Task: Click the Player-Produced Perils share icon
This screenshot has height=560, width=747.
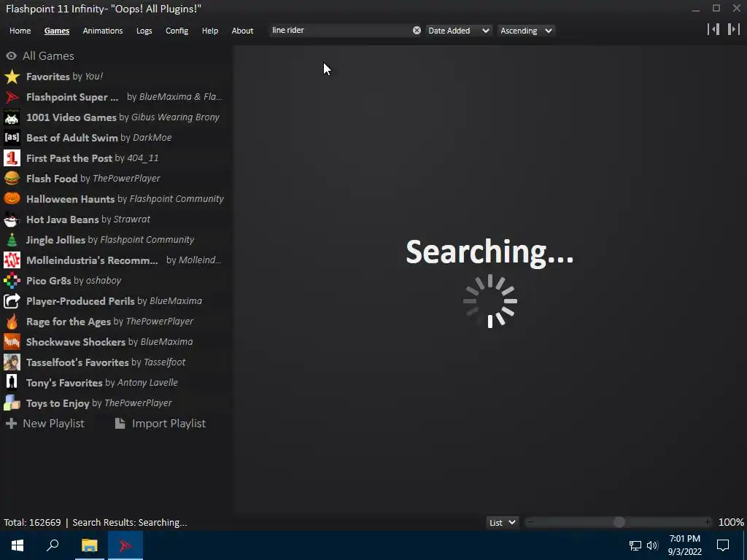Action: tap(12, 301)
